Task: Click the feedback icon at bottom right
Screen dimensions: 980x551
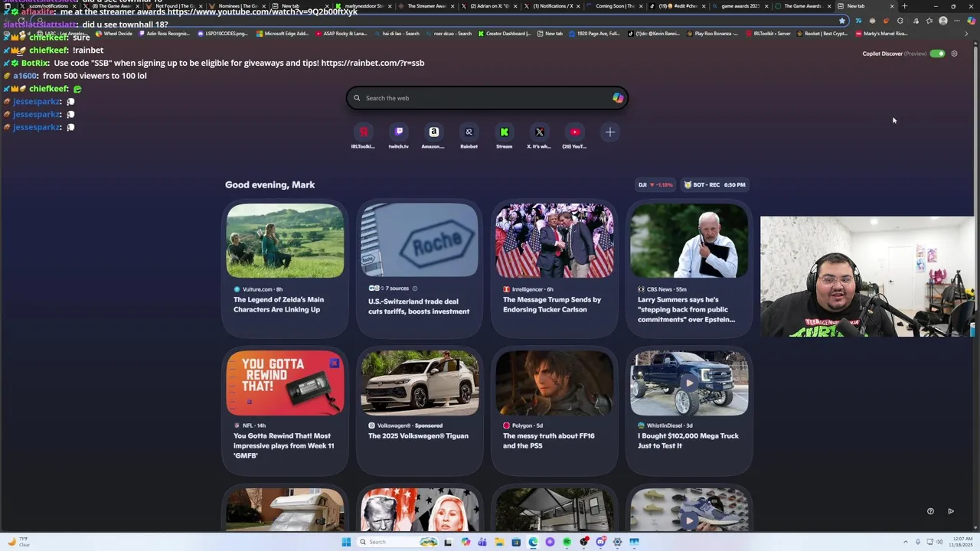Action: pyautogui.click(x=930, y=511)
